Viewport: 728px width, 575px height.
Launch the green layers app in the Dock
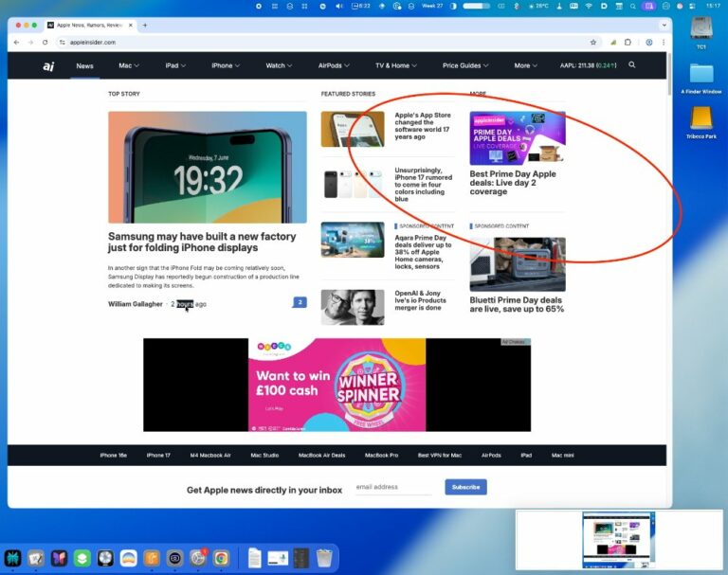(82, 558)
